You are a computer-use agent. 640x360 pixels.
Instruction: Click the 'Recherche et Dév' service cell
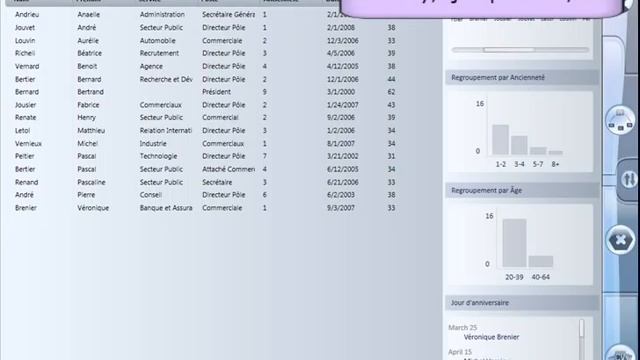pyautogui.click(x=166, y=79)
